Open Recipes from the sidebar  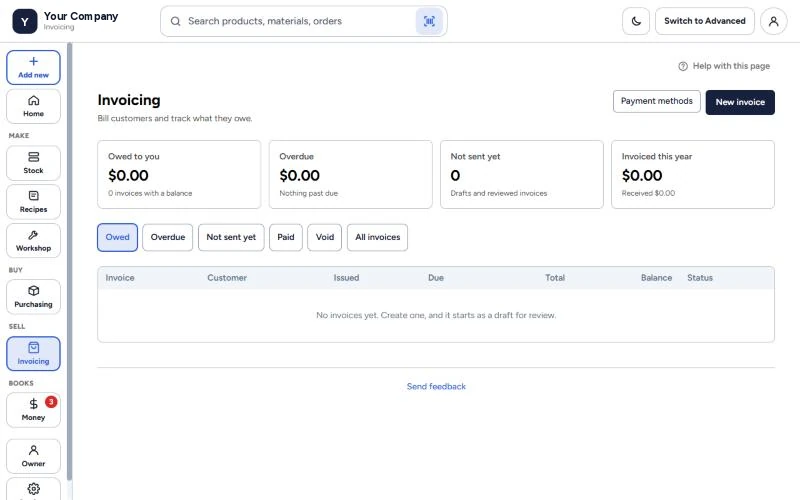point(33,202)
